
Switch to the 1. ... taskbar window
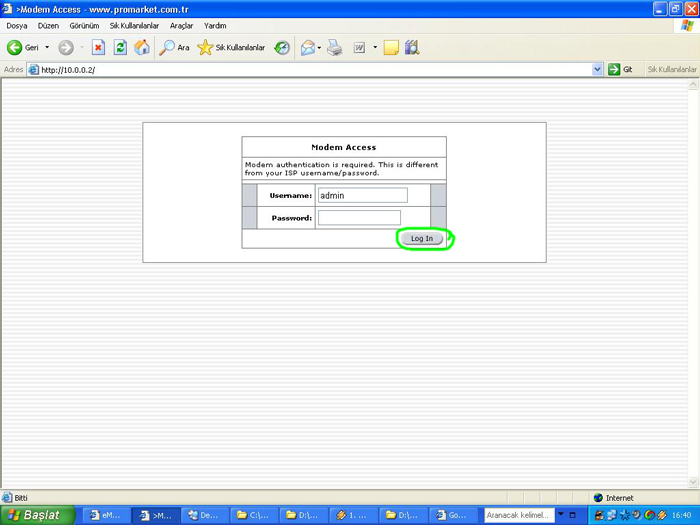click(354, 515)
